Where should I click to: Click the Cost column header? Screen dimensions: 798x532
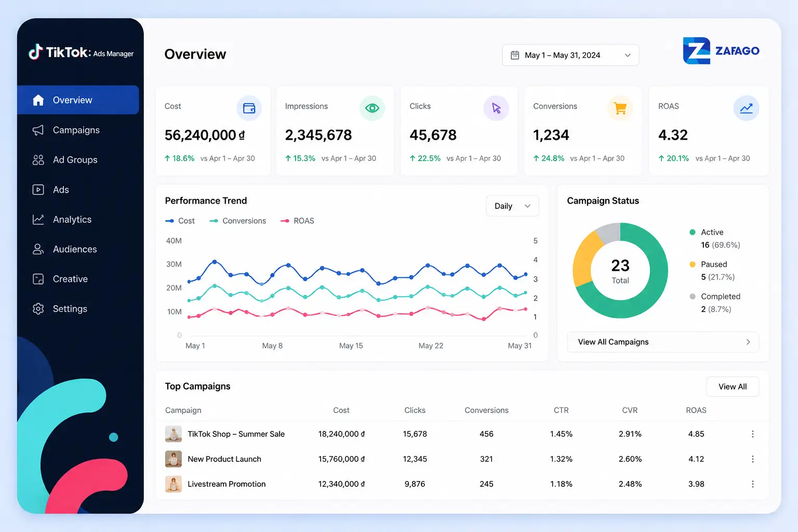(341, 410)
